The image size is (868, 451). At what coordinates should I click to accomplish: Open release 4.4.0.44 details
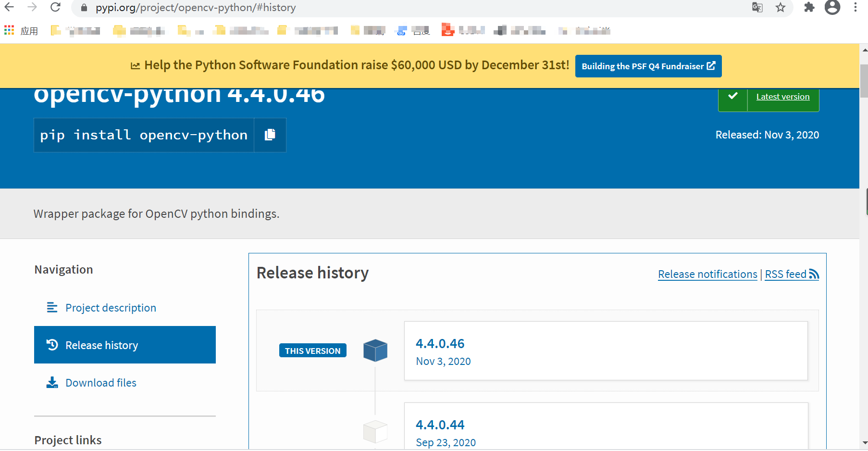coord(440,425)
